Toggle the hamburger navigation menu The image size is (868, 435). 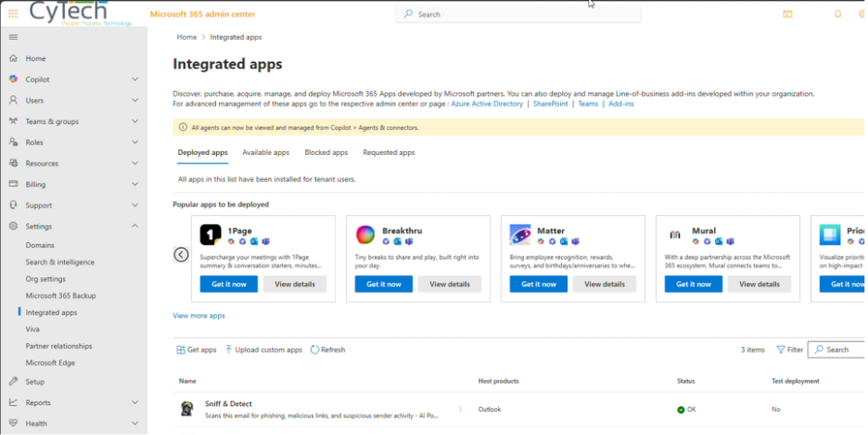coord(13,37)
